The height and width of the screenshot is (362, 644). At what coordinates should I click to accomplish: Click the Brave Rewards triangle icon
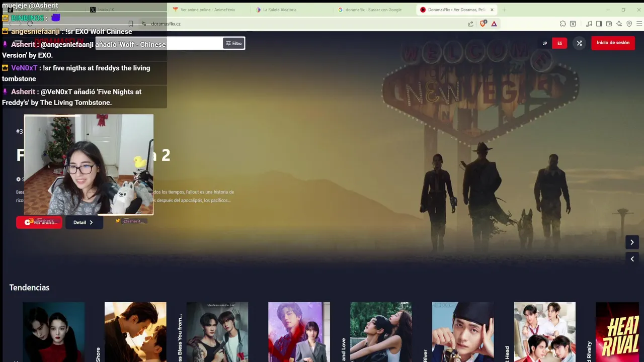494,24
